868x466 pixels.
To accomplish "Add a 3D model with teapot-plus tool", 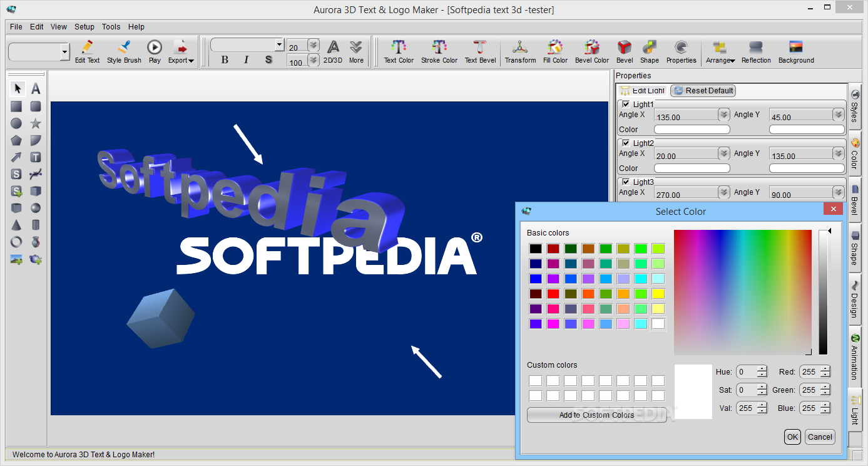I will [x=36, y=259].
